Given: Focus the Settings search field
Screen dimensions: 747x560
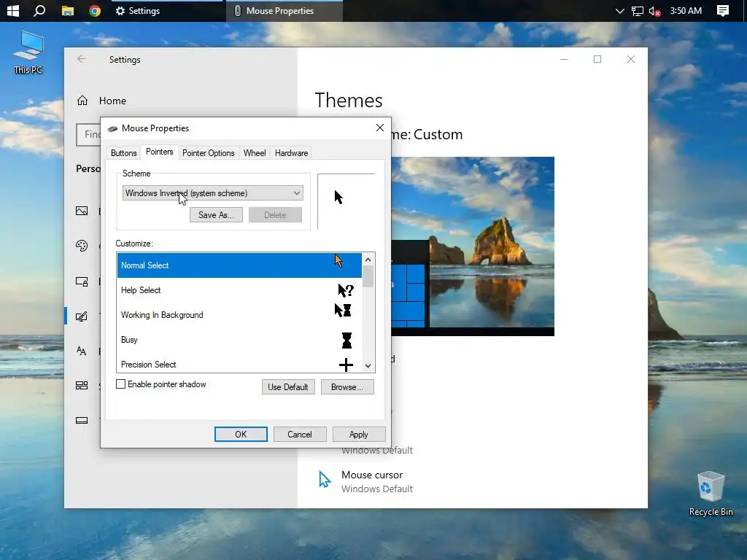Looking at the screenshot, I should [88, 134].
